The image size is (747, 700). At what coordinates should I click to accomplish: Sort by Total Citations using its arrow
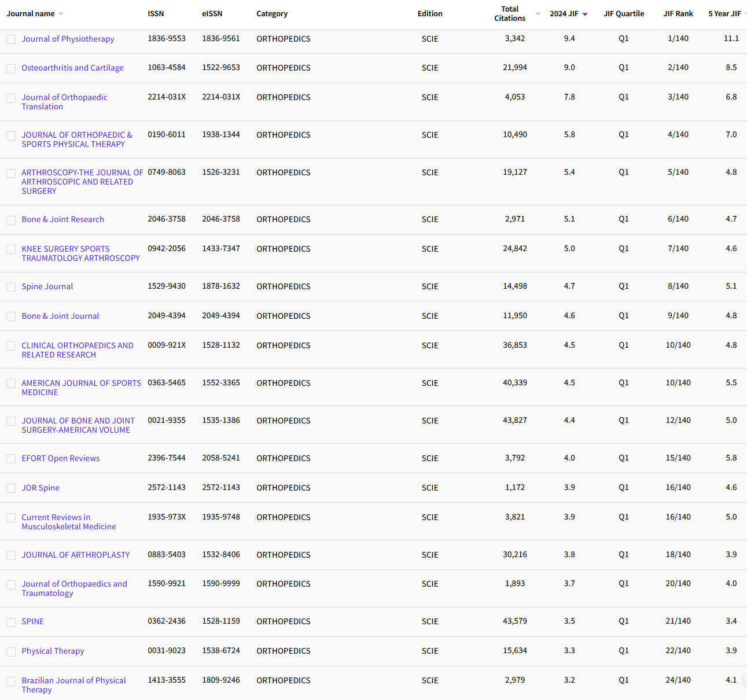click(538, 14)
